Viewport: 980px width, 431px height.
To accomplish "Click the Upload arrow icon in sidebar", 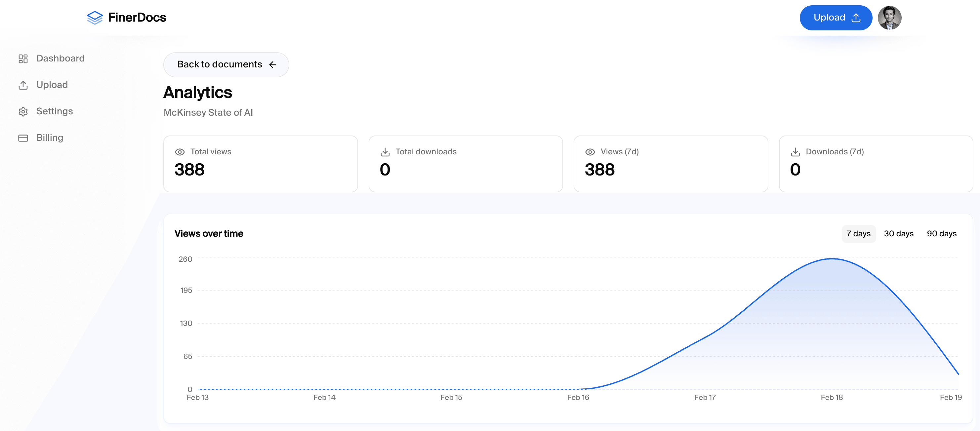I will pyautogui.click(x=23, y=85).
